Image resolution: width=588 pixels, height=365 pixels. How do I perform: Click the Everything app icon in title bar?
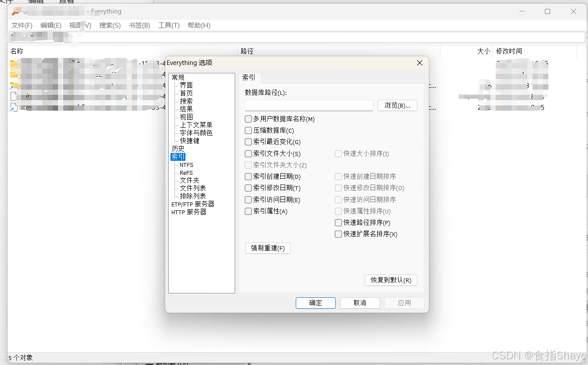coord(16,11)
